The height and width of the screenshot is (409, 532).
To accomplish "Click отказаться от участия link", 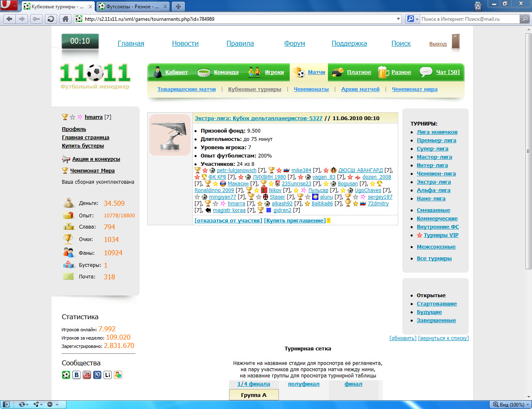I will click(228, 220).
